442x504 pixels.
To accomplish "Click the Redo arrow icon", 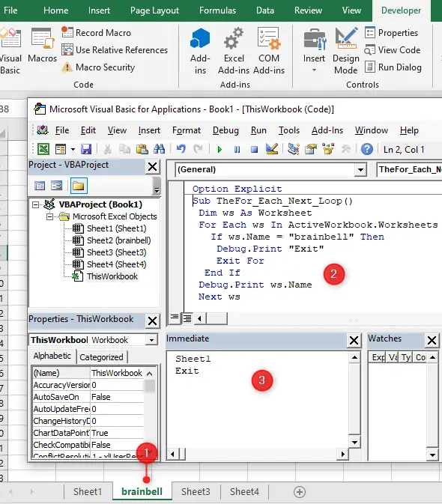I will click(198, 149).
